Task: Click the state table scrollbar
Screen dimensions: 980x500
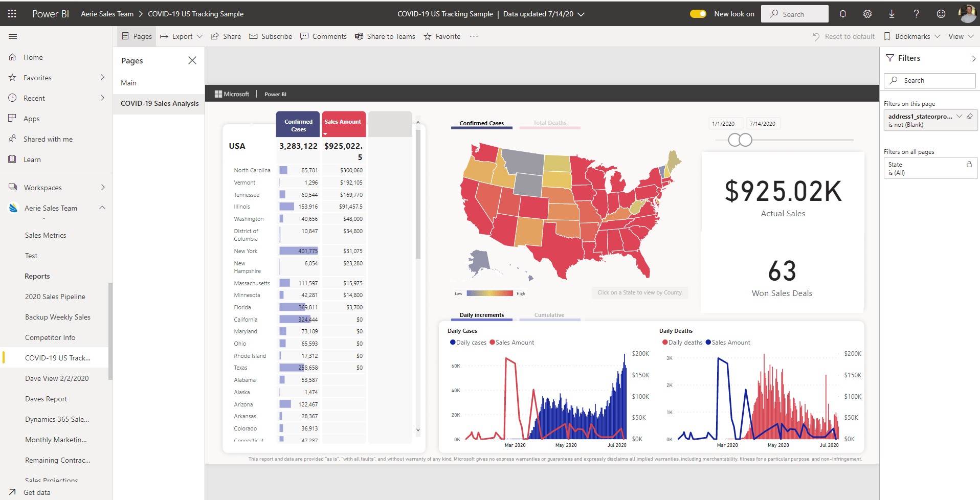Action: pos(418,194)
